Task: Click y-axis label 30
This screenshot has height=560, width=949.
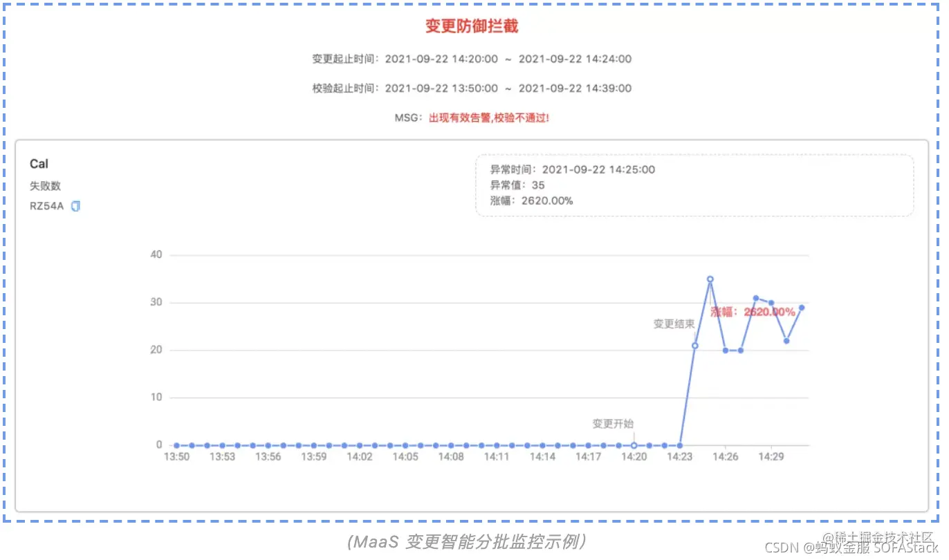Action: [156, 302]
